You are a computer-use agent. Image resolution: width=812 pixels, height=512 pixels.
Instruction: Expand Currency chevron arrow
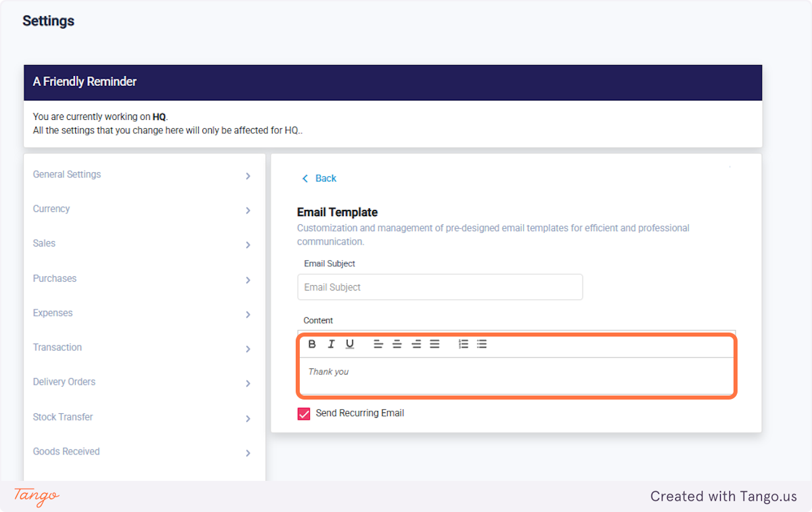coord(248,211)
